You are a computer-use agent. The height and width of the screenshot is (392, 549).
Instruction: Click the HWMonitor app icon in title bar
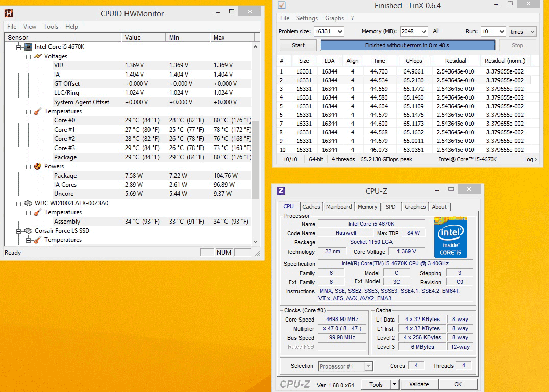click(8, 13)
